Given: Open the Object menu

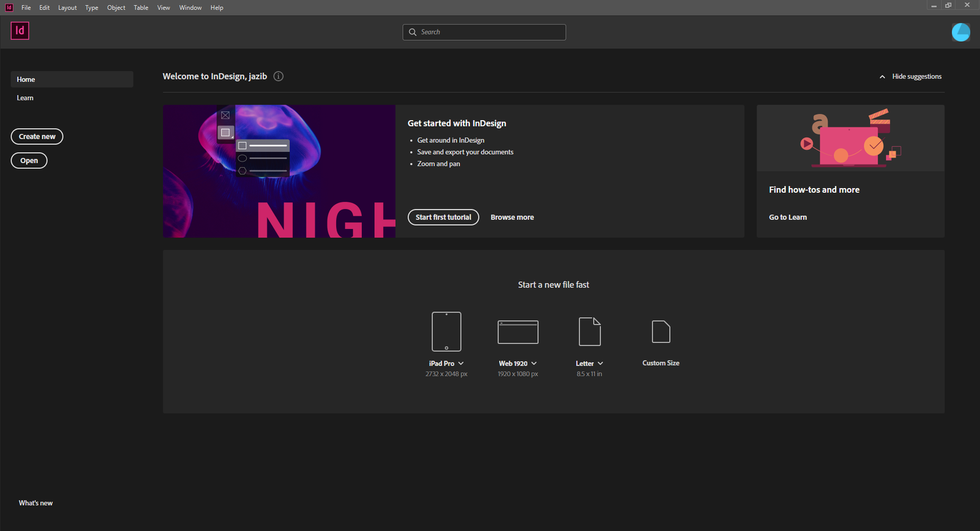Looking at the screenshot, I should click(116, 7).
